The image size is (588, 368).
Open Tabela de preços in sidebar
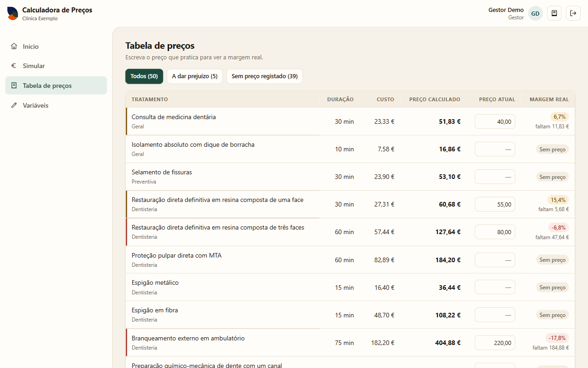pyautogui.click(x=56, y=86)
